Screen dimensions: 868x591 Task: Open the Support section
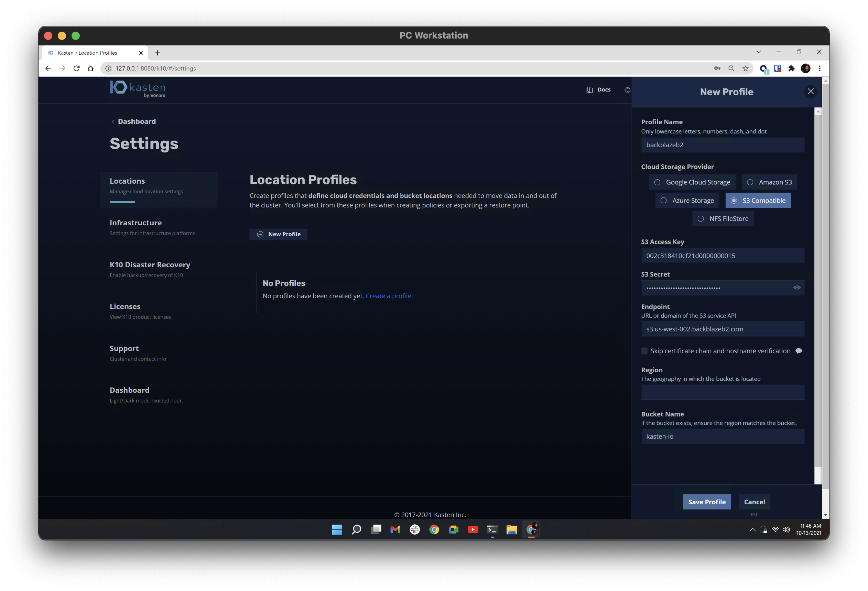[x=138, y=353]
